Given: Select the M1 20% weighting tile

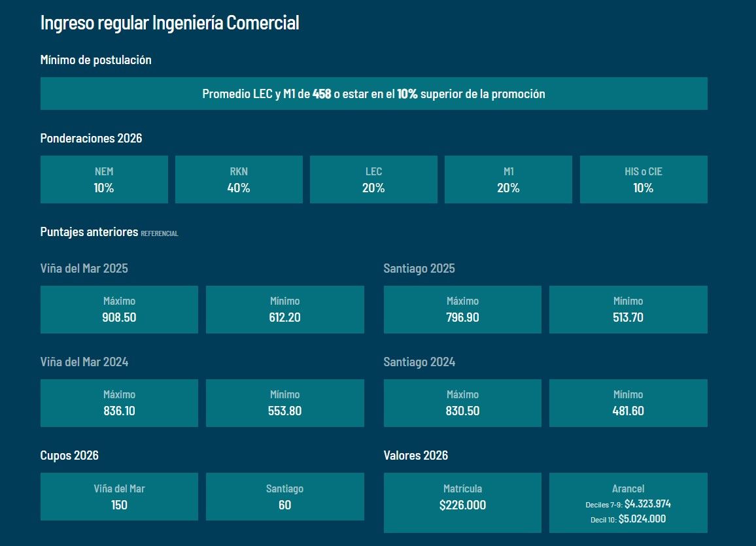Looking at the screenshot, I should point(508,180).
